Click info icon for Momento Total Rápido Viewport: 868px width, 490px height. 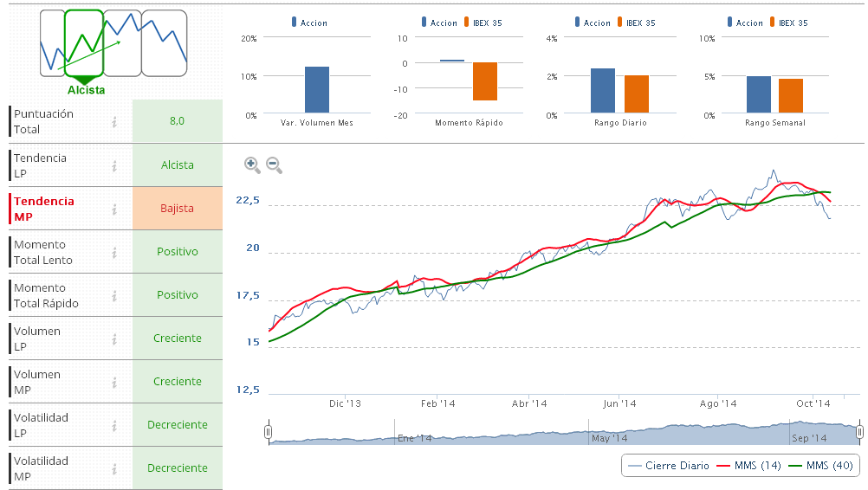pyautogui.click(x=114, y=295)
